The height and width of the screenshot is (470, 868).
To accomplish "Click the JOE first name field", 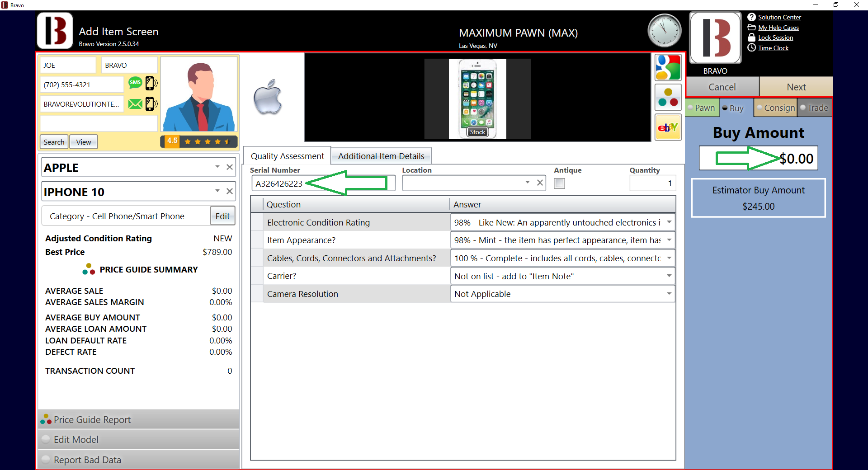I will (x=68, y=65).
